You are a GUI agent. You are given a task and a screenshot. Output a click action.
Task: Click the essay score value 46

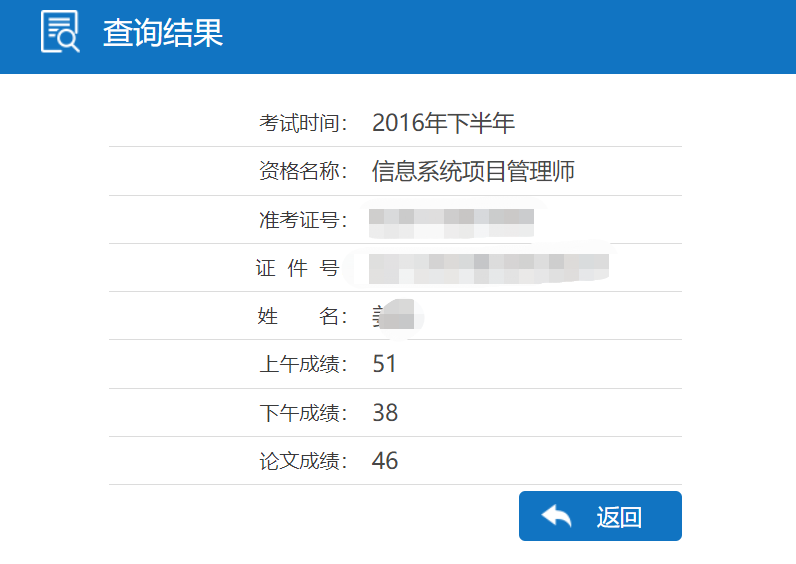[385, 460]
